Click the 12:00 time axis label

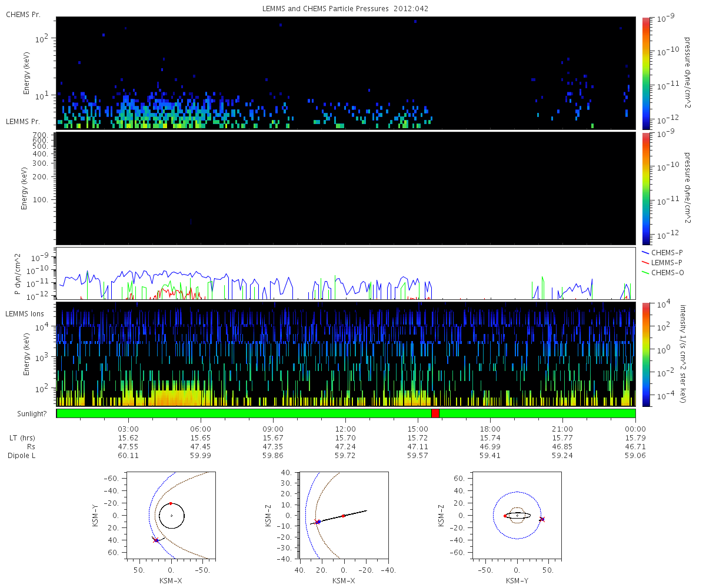[x=345, y=429]
